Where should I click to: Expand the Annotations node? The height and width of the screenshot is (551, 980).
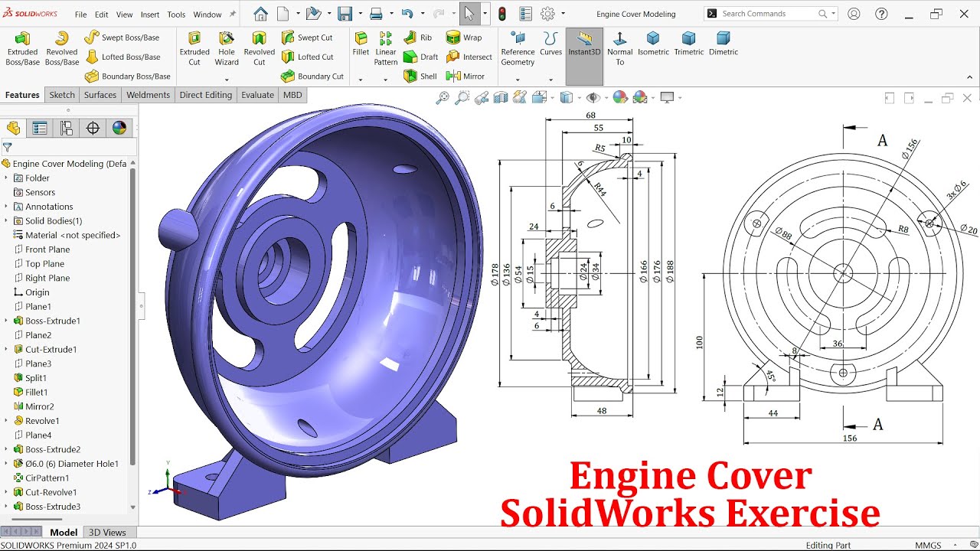pos(6,207)
